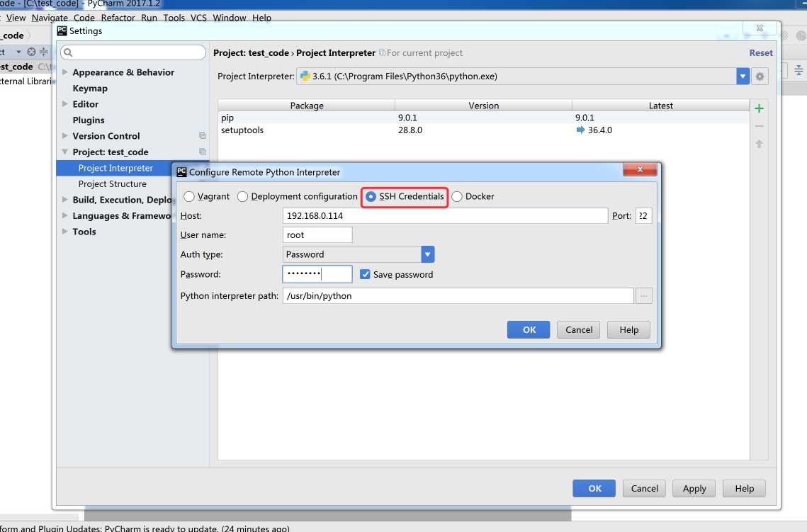Select the pip package row

click(484, 118)
